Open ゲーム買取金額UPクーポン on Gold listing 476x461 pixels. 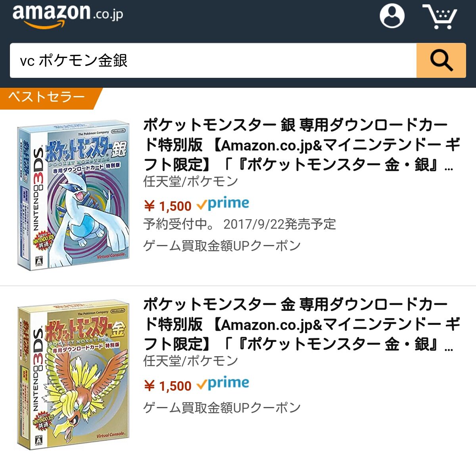pyautogui.click(x=222, y=407)
